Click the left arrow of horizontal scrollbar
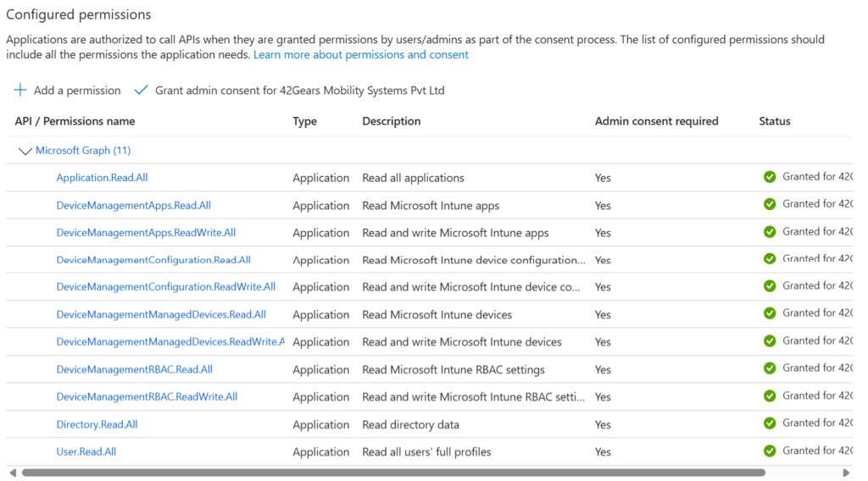Image resolution: width=868 pixels, height=481 pixels. [12, 473]
